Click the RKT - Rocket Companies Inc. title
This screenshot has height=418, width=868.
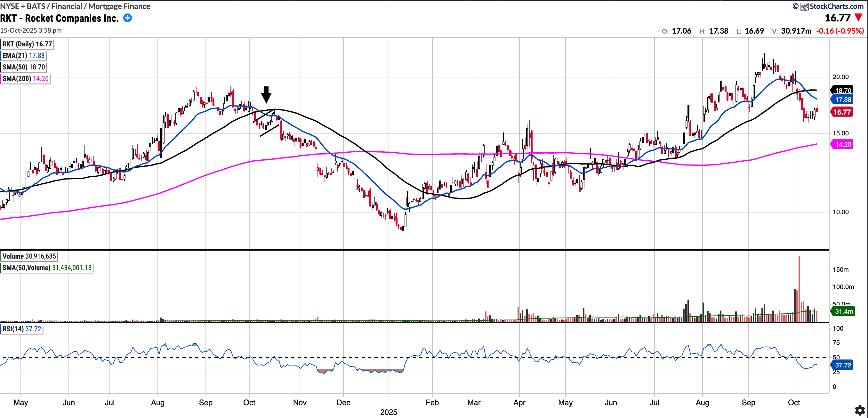(59, 18)
